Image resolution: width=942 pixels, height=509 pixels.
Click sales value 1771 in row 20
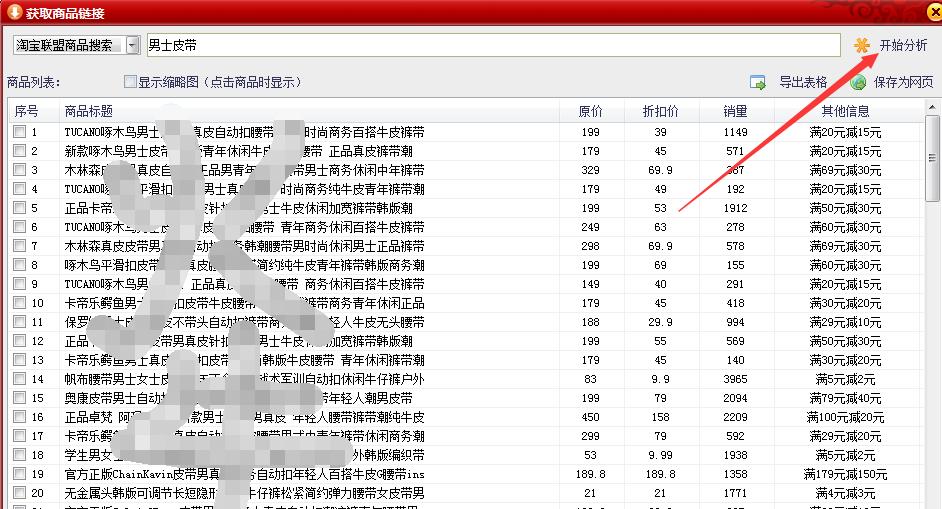tap(735, 493)
